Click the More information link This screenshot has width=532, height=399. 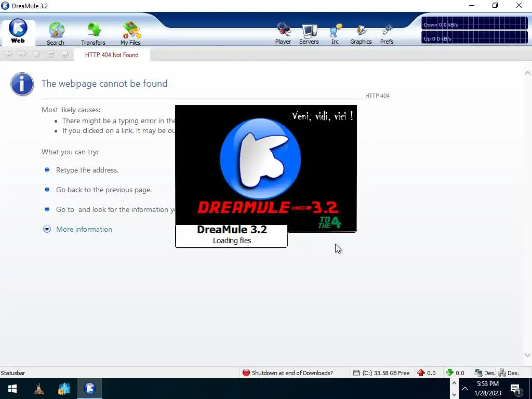click(x=84, y=229)
